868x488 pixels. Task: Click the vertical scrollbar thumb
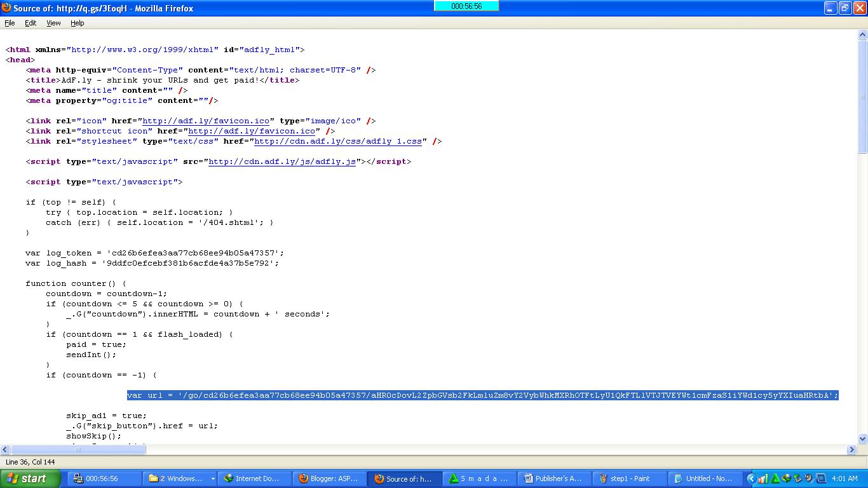click(x=862, y=97)
